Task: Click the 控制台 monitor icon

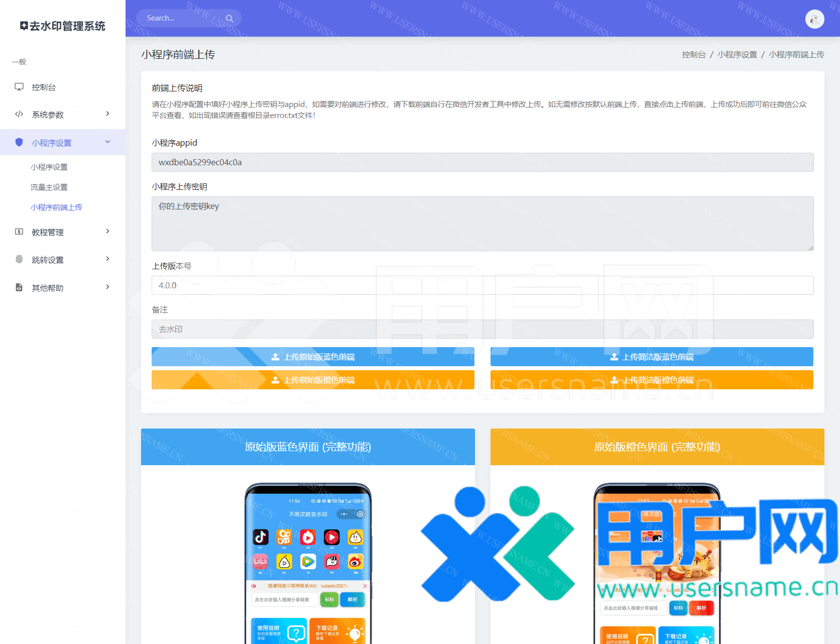Action: coord(19,87)
